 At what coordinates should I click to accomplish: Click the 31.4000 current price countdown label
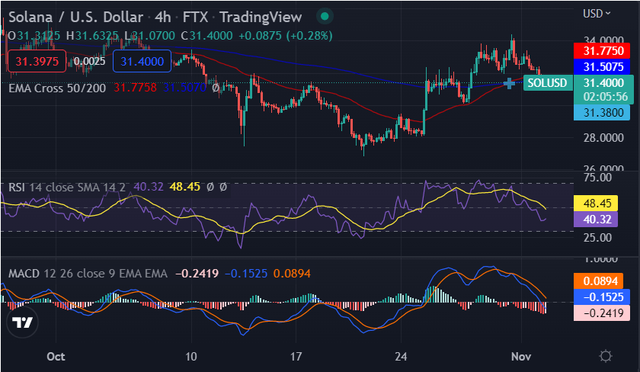604,89
